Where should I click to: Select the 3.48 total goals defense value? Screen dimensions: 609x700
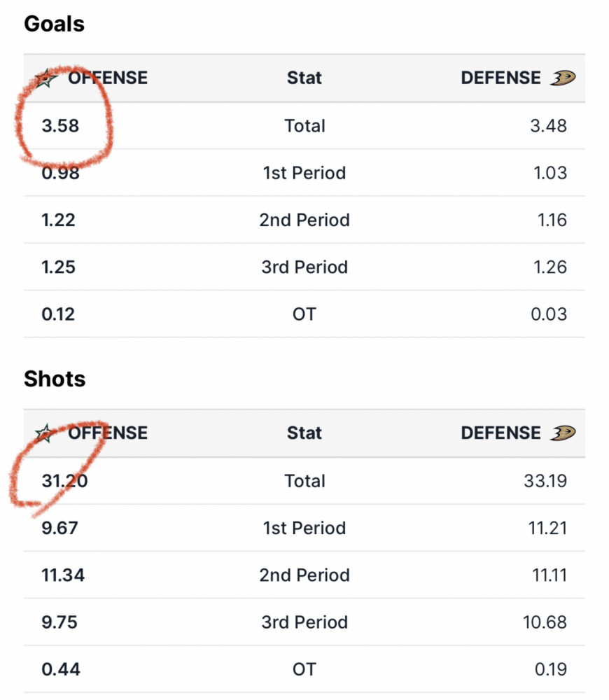[548, 126]
